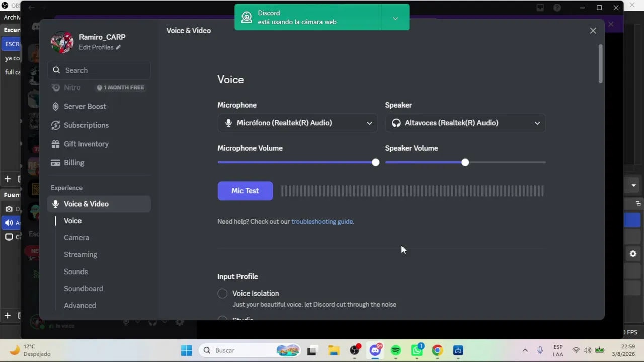Select Voice & Video in the sidebar
The image size is (644, 362).
tap(99, 204)
